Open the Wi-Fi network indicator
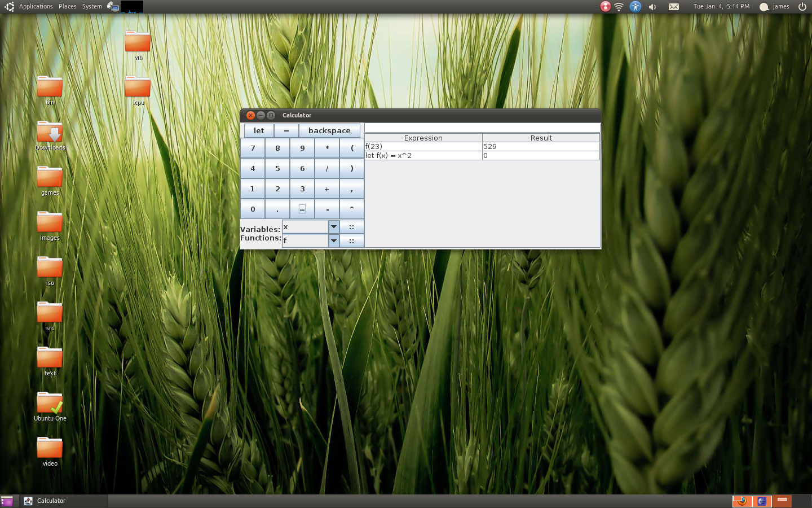The height and width of the screenshot is (508, 812). click(x=619, y=7)
